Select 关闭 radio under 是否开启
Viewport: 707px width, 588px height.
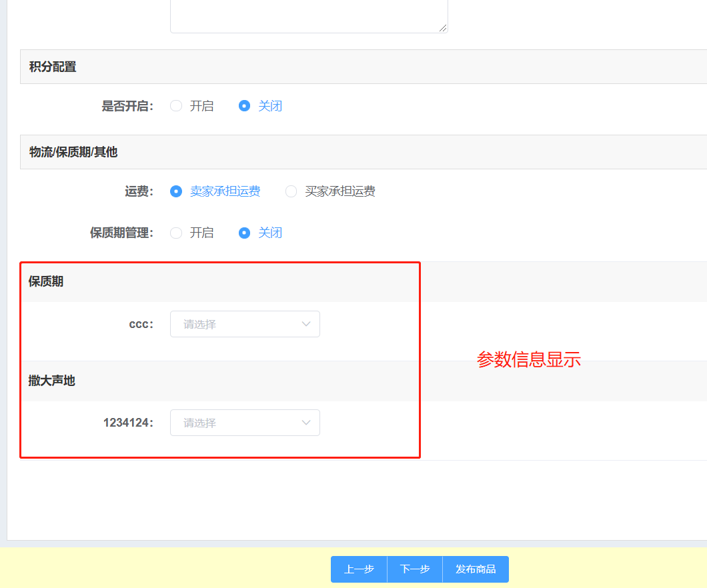[x=244, y=106]
